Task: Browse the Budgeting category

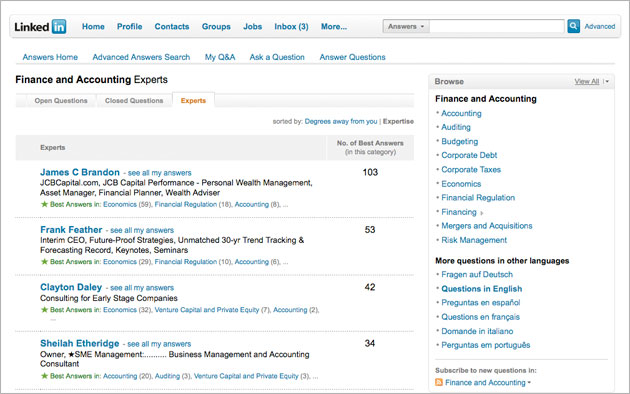Action: pyautogui.click(x=460, y=141)
